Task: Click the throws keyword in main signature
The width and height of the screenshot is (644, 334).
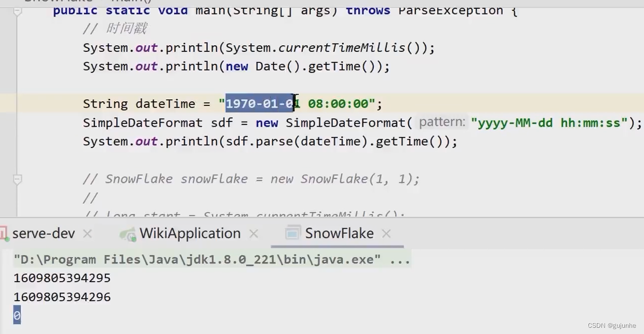Action: pyautogui.click(x=368, y=10)
